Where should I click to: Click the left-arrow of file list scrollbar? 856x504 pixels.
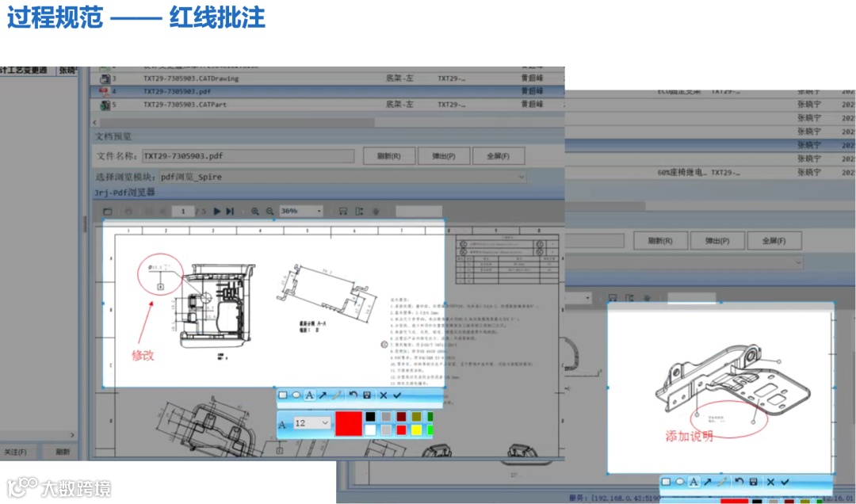(95, 122)
